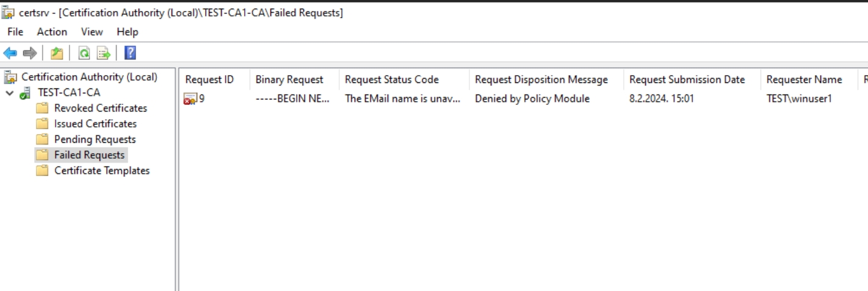Click the TEST-CA1-CA server icon
Image resolution: width=868 pixels, height=291 pixels.
coord(25,93)
